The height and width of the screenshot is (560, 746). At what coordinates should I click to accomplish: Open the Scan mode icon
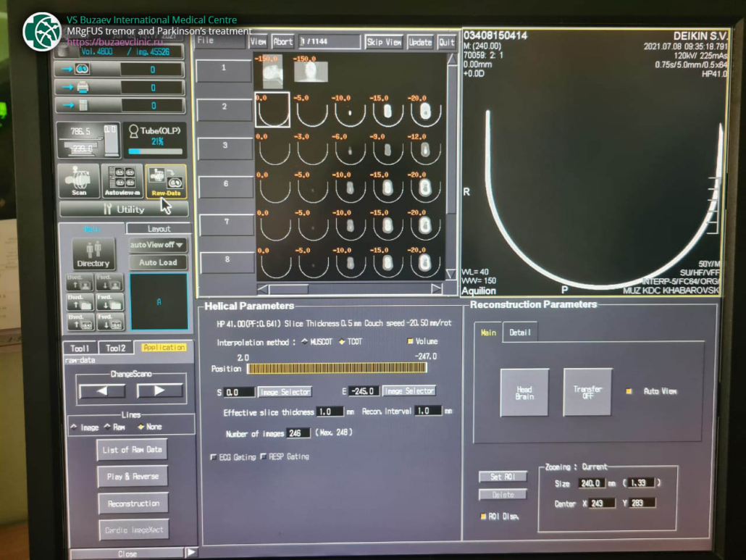pos(80,180)
